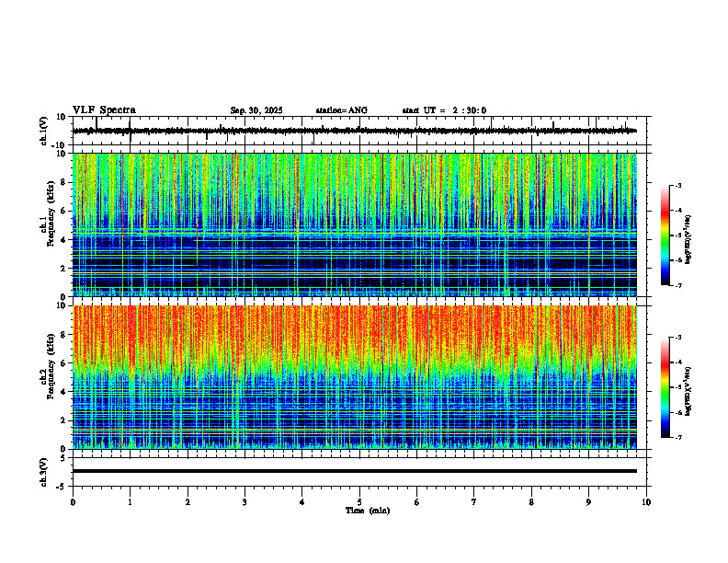Click the ch.1 PSD color bar
The width and height of the screenshot is (728, 563).
pos(665,236)
